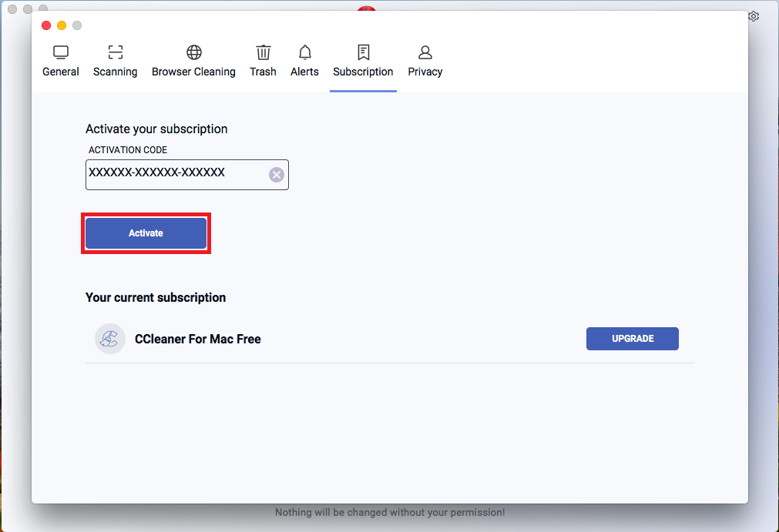Switch to the Browser Cleaning tab

pyautogui.click(x=193, y=72)
